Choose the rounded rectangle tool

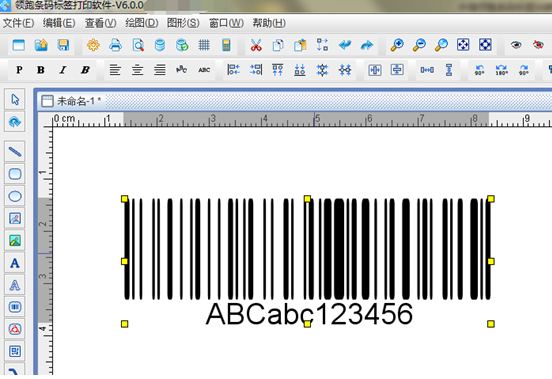[x=15, y=174]
